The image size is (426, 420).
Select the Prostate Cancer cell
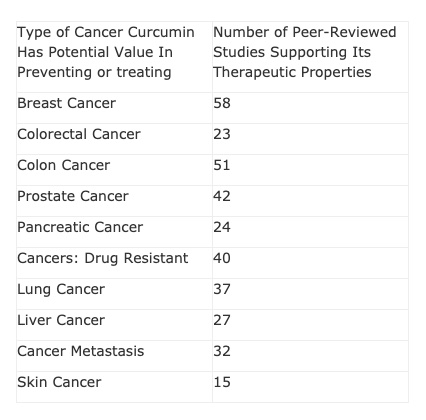[73, 196]
